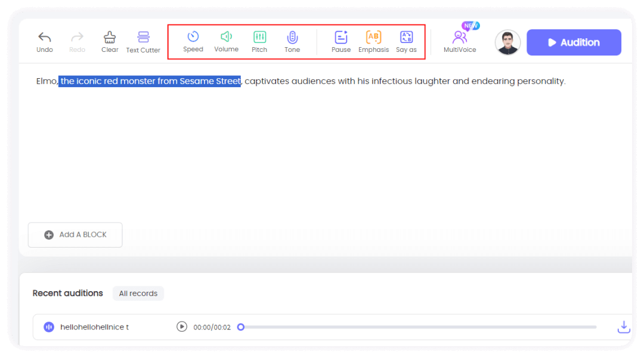Open the Speed adjustment tool

click(x=193, y=37)
